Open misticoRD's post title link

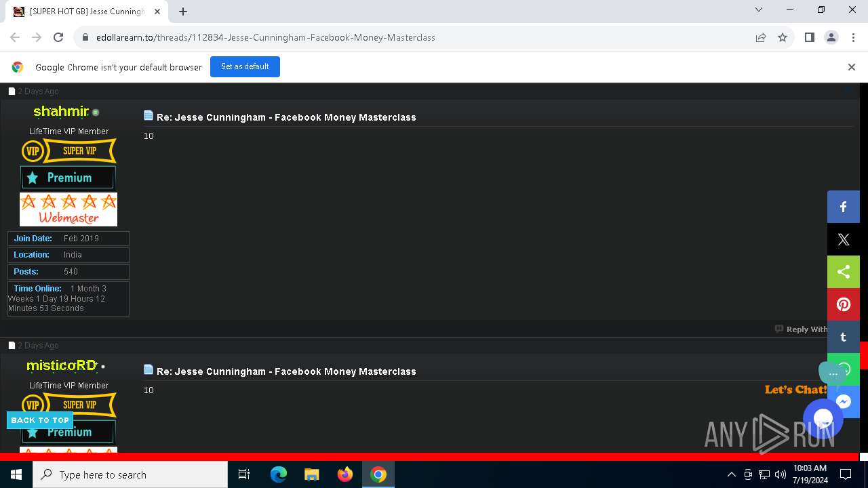click(286, 371)
